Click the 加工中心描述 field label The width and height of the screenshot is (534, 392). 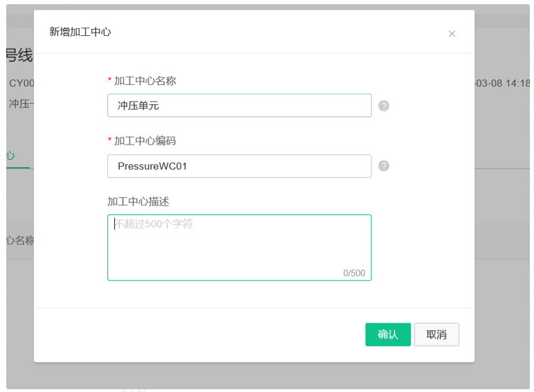point(138,201)
